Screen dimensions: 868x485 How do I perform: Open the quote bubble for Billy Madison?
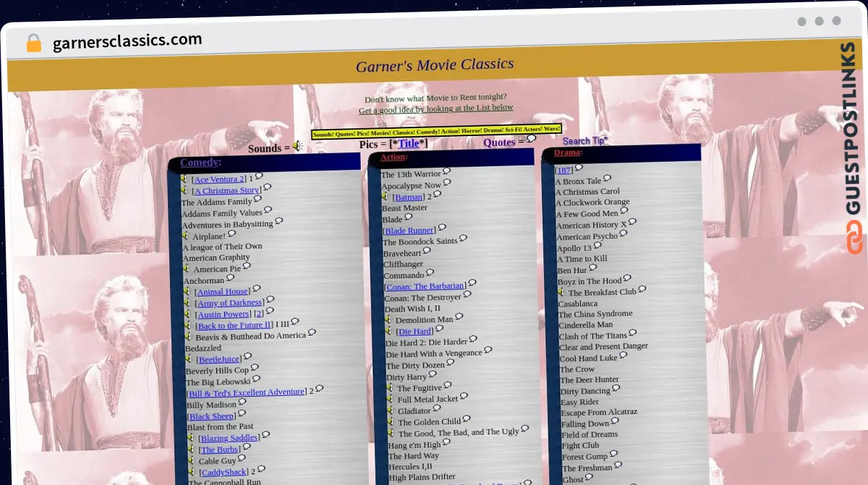point(242,402)
